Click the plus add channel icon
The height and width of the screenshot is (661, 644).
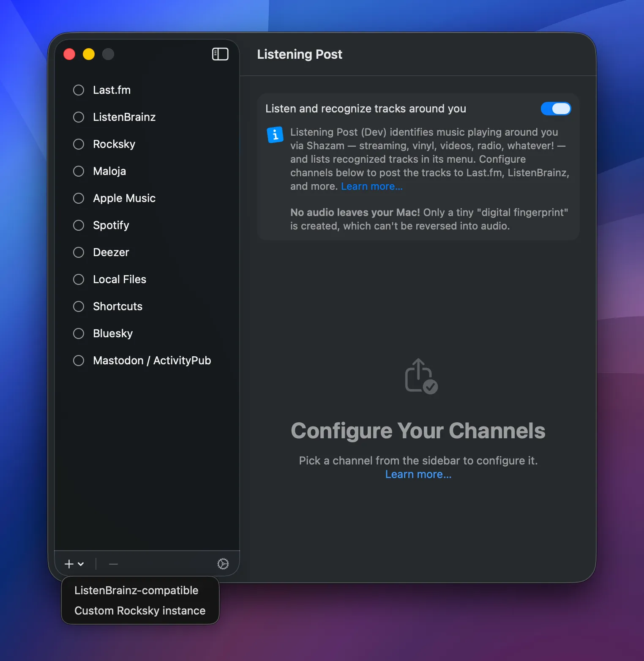pyautogui.click(x=69, y=564)
